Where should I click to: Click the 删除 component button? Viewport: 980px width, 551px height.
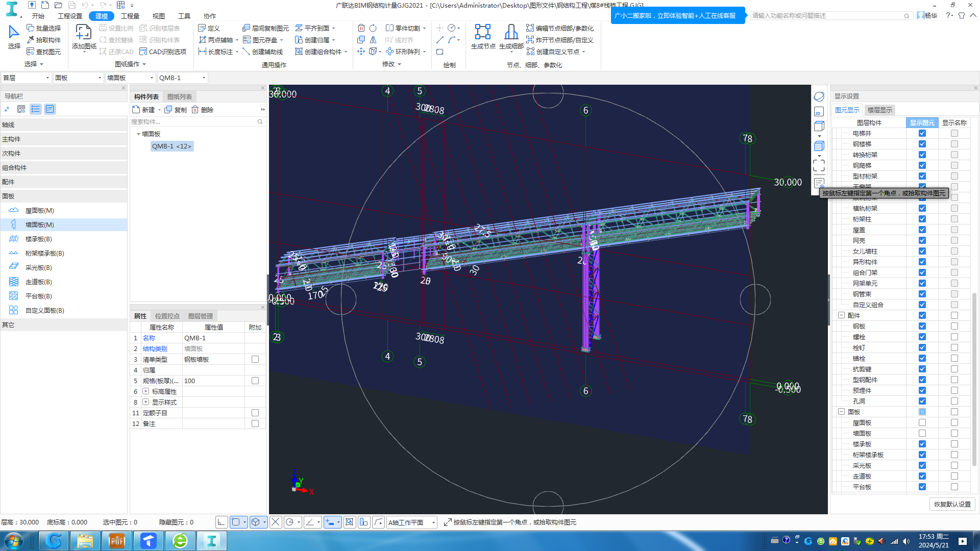click(x=203, y=110)
